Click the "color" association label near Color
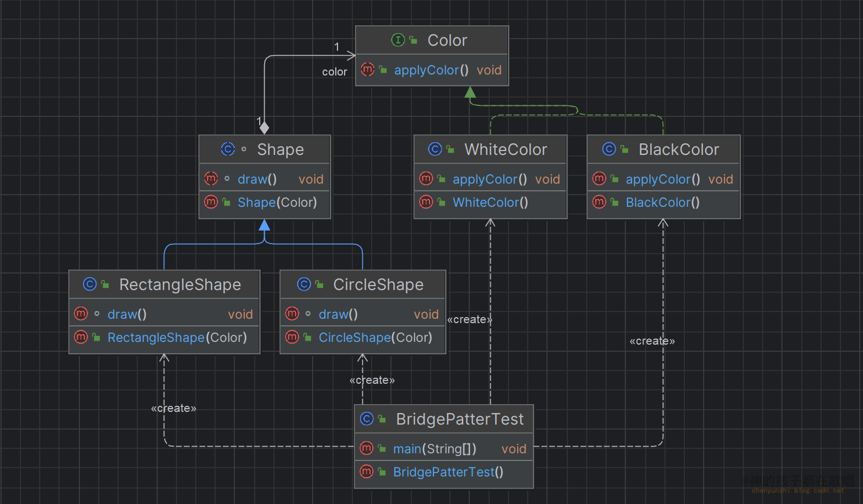863x504 pixels. pos(335,72)
